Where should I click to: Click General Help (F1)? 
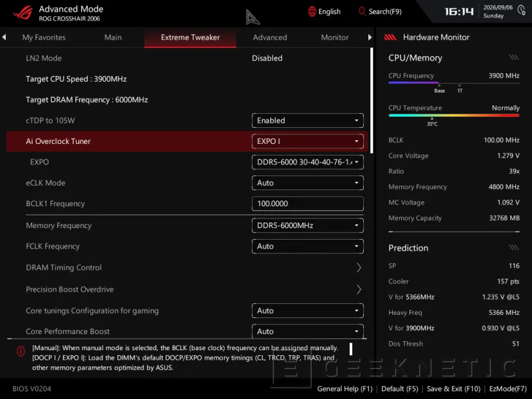click(345, 389)
